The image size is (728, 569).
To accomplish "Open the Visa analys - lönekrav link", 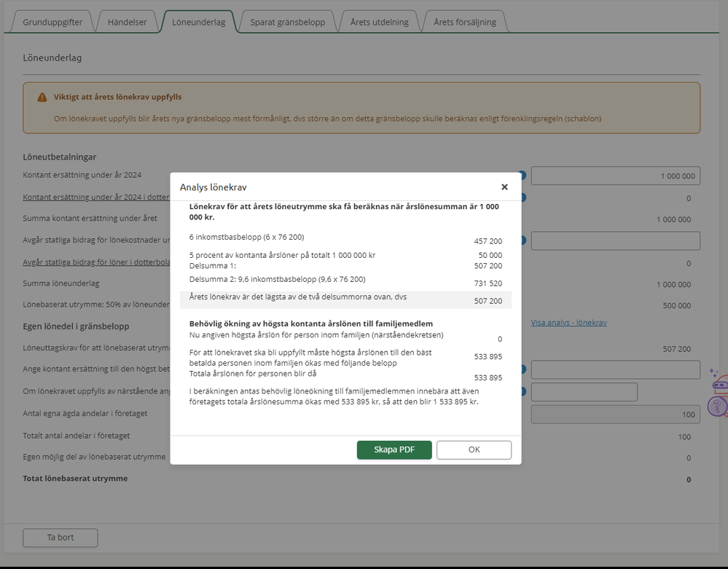I will click(x=568, y=322).
